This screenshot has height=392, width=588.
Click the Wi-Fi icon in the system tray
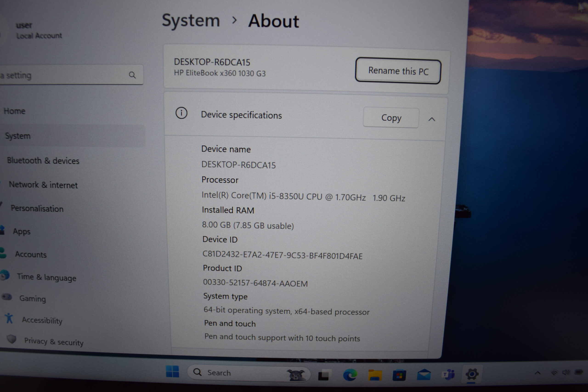coord(554,373)
